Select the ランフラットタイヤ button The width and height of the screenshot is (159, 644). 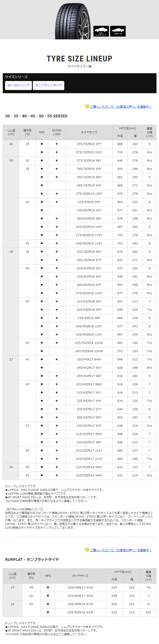point(48,85)
